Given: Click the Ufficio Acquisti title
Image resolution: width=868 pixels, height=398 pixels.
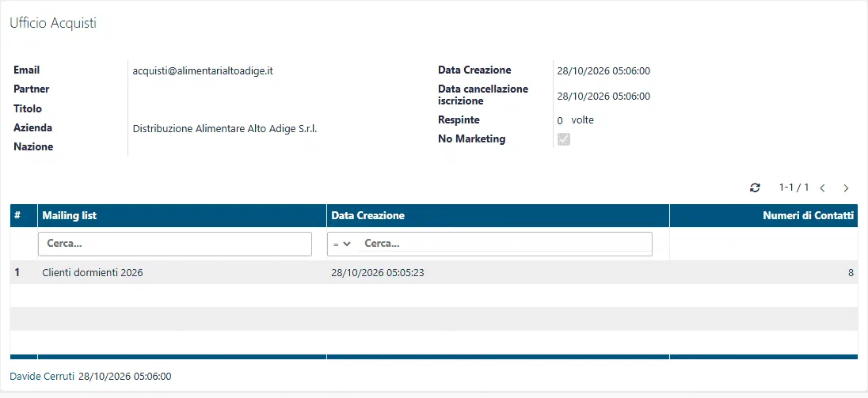Looking at the screenshot, I should click(53, 23).
